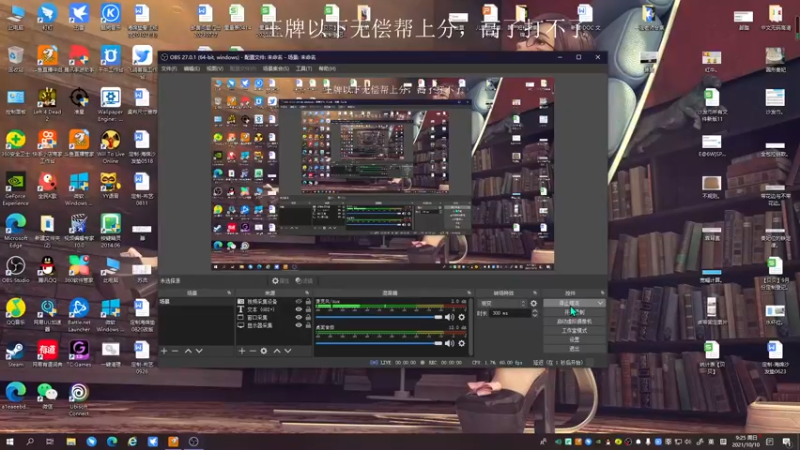Open Windows Start menu
The width and height of the screenshot is (800, 450).
pyautogui.click(x=9, y=441)
